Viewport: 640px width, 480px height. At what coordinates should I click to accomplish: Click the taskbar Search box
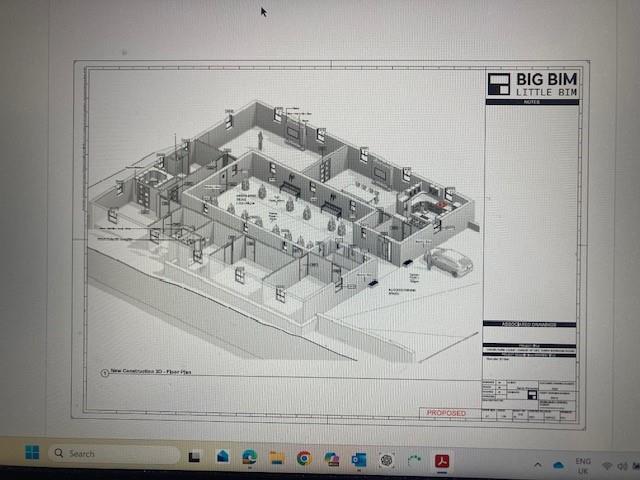tap(114, 453)
